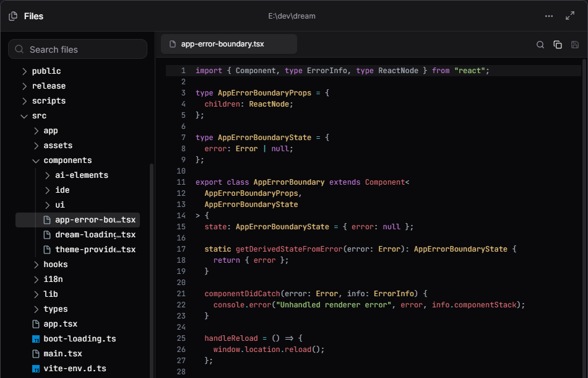Click the TypeScript icon beside boot-loading.ts
Image resolution: width=588 pixels, height=378 pixels.
pyautogui.click(x=36, y=339)
